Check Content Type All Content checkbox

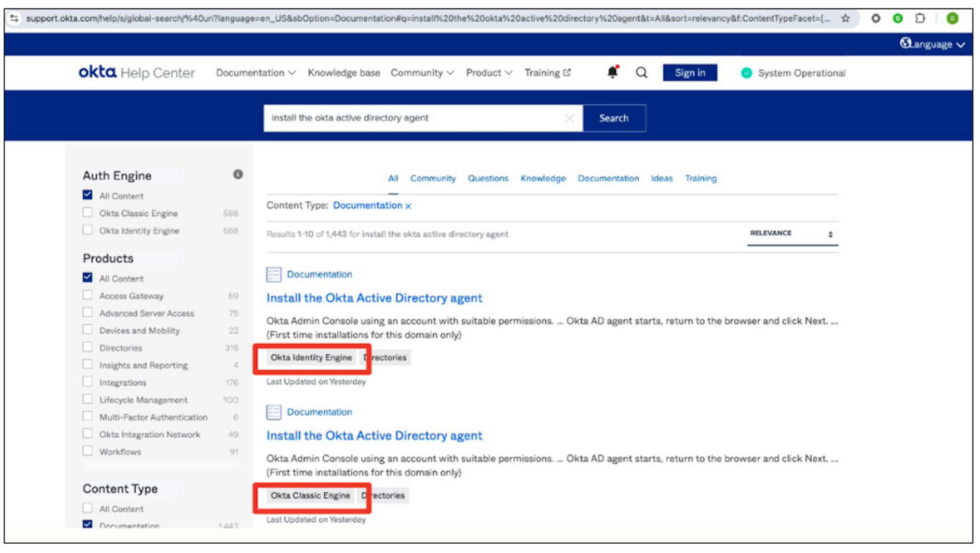point(87,508)
